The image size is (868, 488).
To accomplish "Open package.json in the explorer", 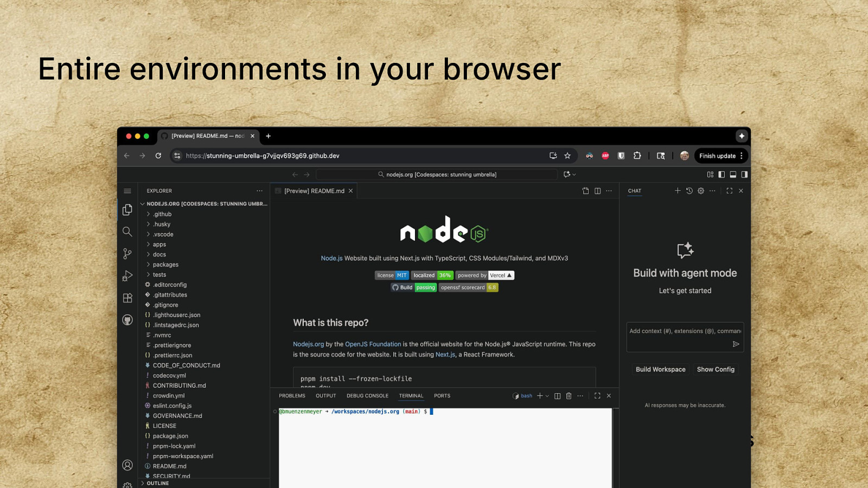I will [x=170, y=436].
